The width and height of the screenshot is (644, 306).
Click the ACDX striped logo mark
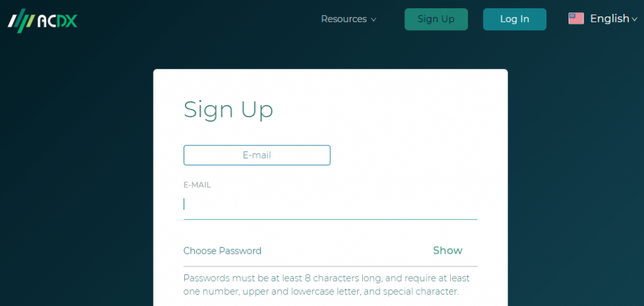click(21, 20)
